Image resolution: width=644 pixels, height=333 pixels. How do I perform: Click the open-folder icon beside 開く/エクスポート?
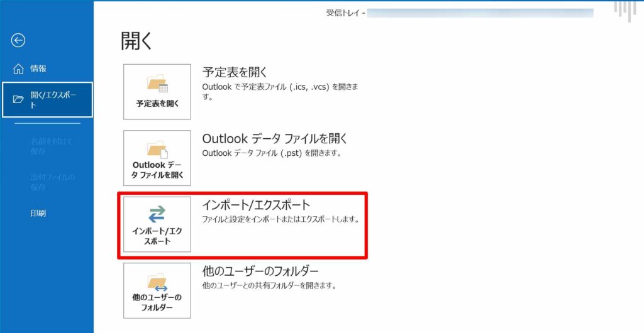tap(18, 99)
